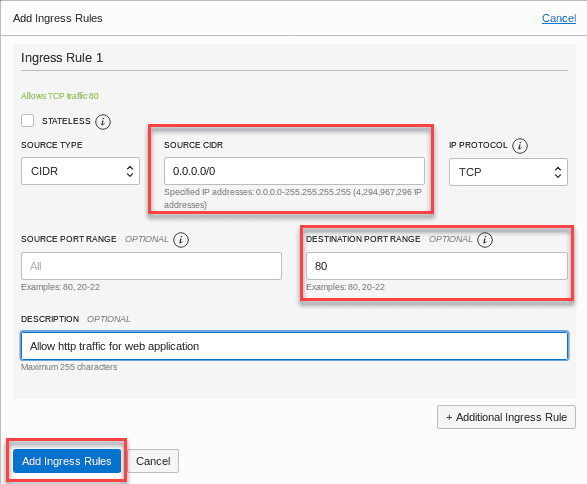The height and width of the screenshot is (484, 587).
Task: Click the Source Port Range field
Action: coord(151,266)
